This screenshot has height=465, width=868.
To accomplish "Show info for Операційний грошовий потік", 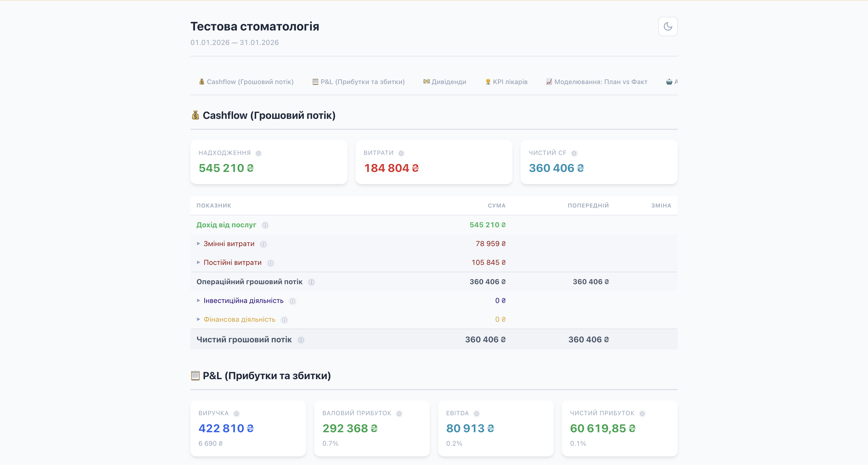I will [311, 282].
